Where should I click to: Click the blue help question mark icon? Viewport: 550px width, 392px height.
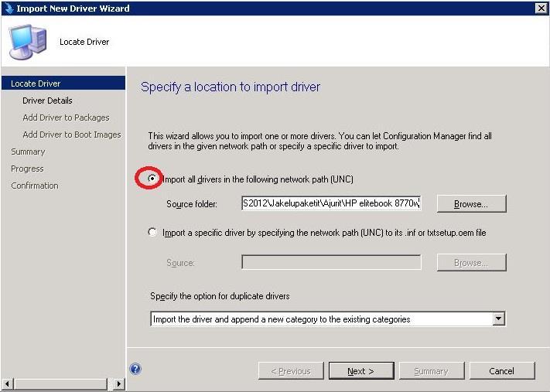tap(135, 369)
